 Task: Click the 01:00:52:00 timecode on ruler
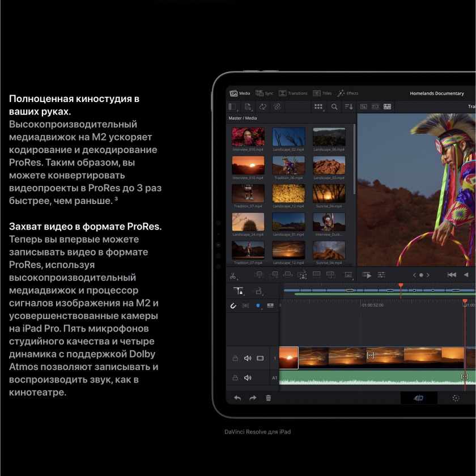coord(373,305)
